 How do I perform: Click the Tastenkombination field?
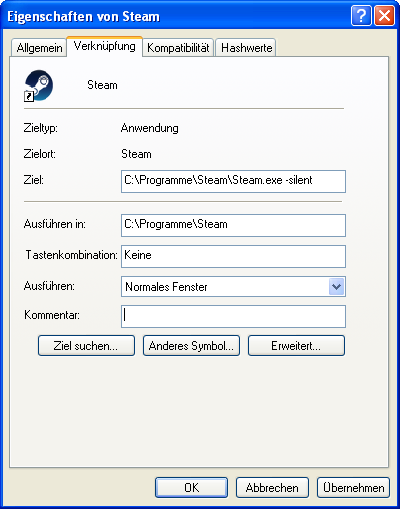click(x=233, y=256)
